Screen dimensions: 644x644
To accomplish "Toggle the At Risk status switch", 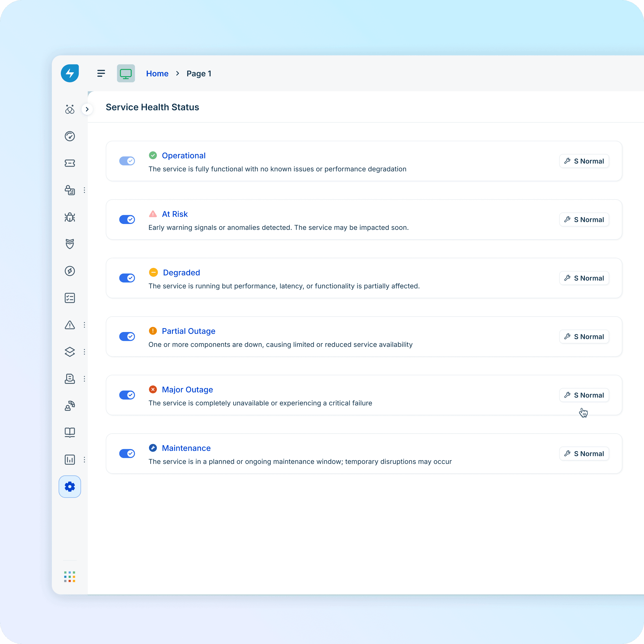I will 127,220.
